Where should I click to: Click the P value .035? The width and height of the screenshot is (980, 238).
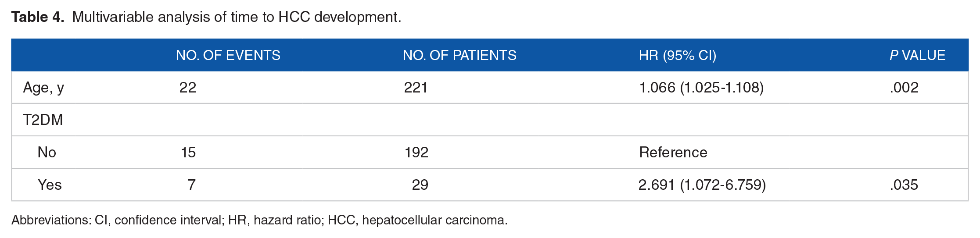(904, 185)
